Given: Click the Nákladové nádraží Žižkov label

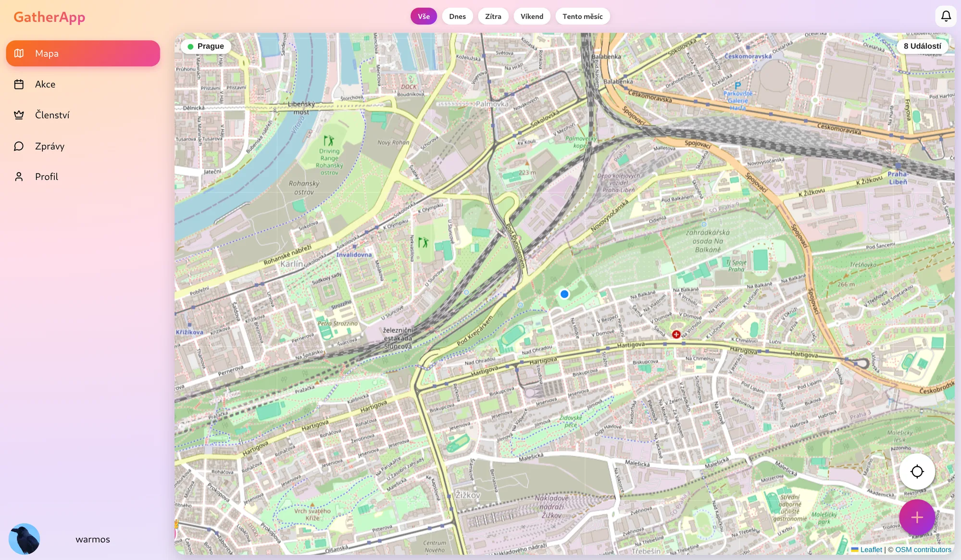Looking at the screenshot, I should [551, 507].
